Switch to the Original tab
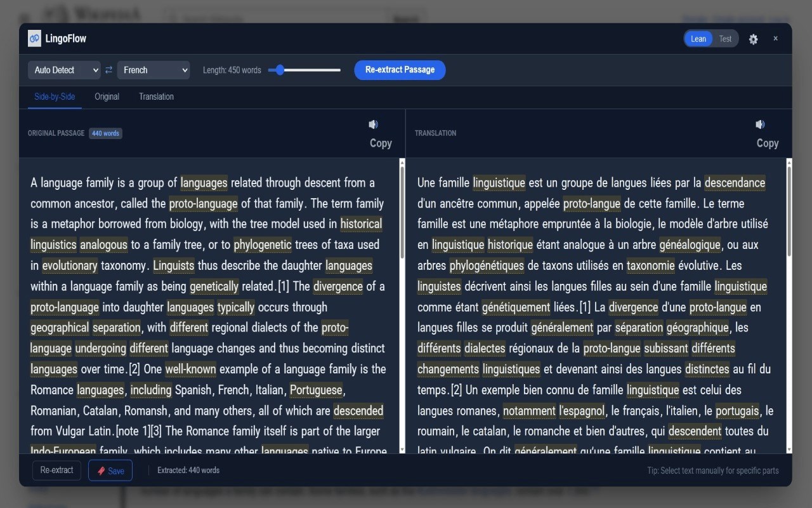Screen dimensions: 812x508 (x=107, y=97)
